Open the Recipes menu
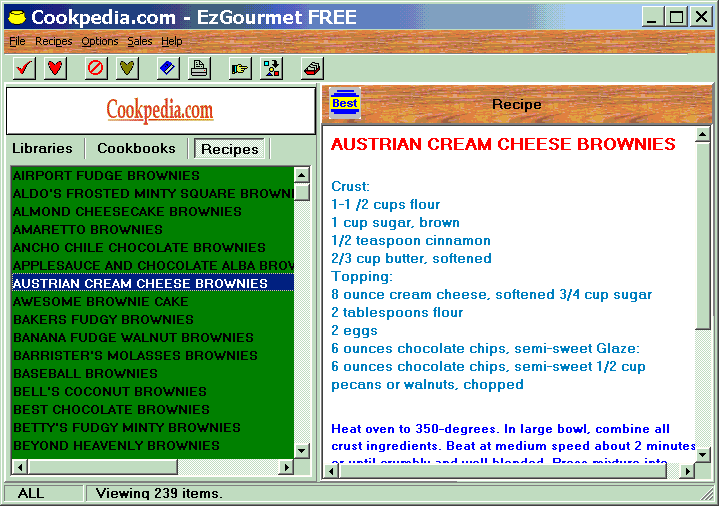Image resolution: width=719 pixels, height=506 pixels. [x=54, y=41]
